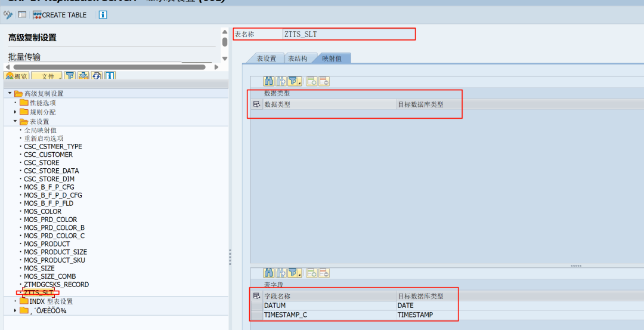Select CSC_STORE_DIM table in tree
The image size is (644, 330).
[x=49, y=179]
